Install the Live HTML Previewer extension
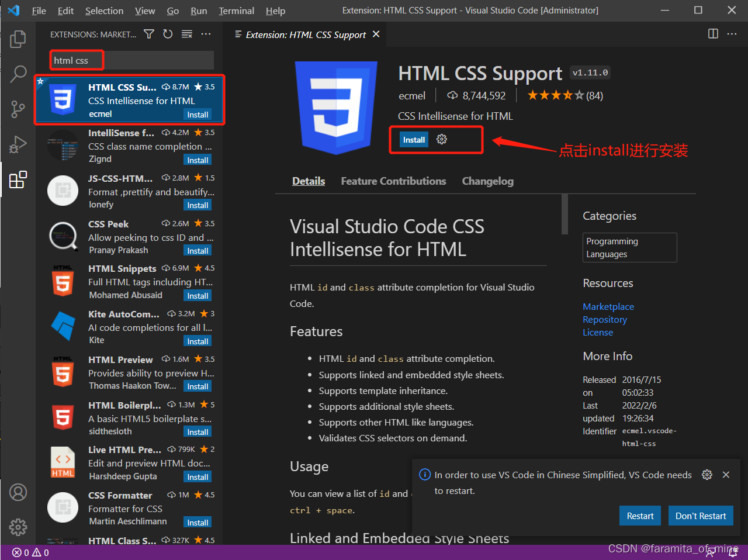Viewport: 748px width, 560px height. [x=198, y=477]
